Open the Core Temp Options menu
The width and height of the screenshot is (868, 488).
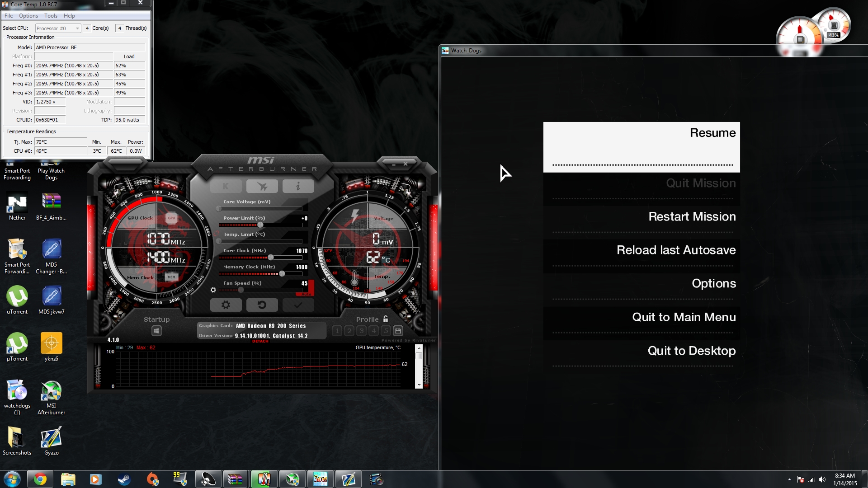[x=28, y=16]
